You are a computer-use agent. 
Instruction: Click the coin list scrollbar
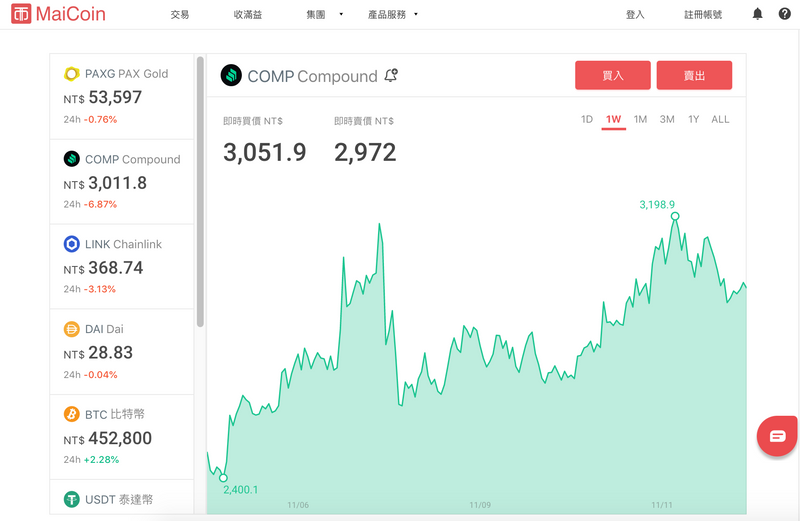pos(200,191)
